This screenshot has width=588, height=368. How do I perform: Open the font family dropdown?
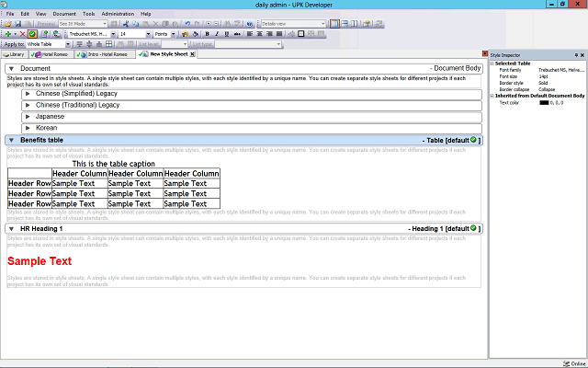(x=114, y=34)
